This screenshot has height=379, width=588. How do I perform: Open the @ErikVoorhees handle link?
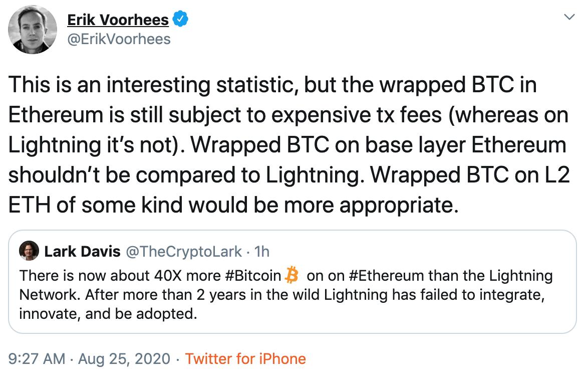coord(119,39)
